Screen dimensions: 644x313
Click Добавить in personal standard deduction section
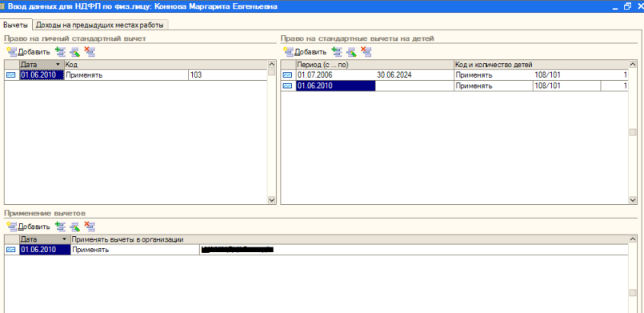[x=29, y=52]
